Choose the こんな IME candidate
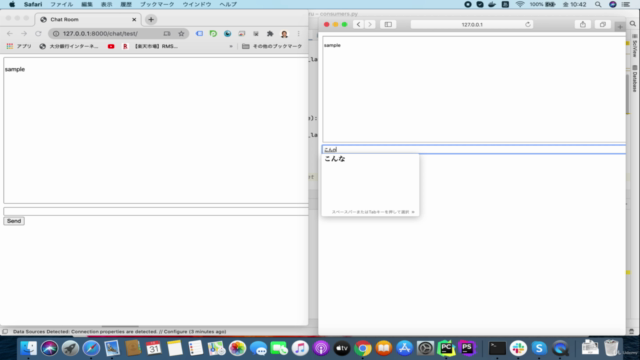Image resolution: width=640 pixels, height=360 pixels. pyautogui.click(x=335, y=159)
